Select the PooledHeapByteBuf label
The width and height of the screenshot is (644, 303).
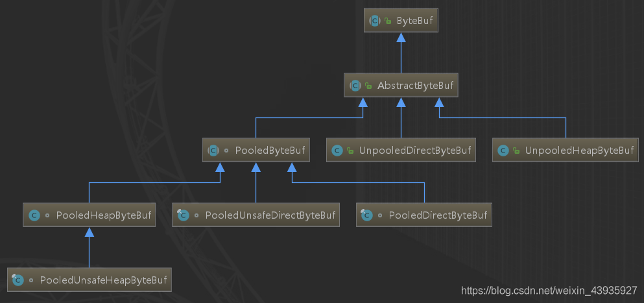tap(104, 215)
